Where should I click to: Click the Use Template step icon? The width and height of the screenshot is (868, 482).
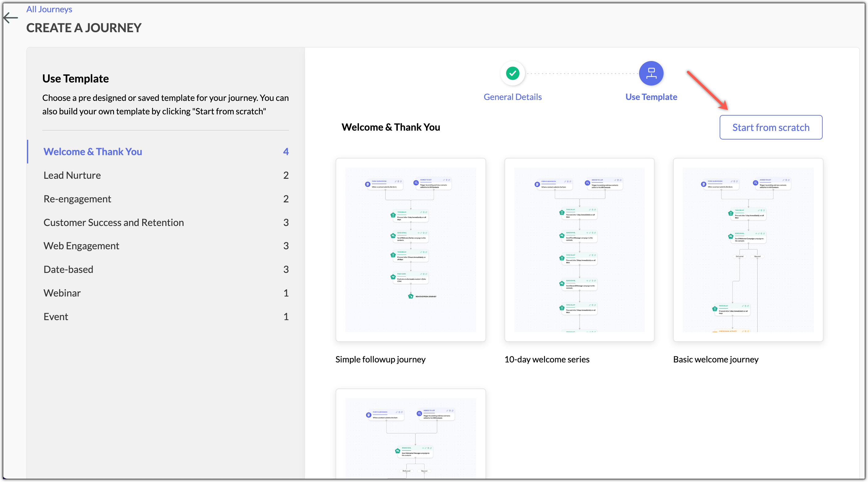(651, 73)
